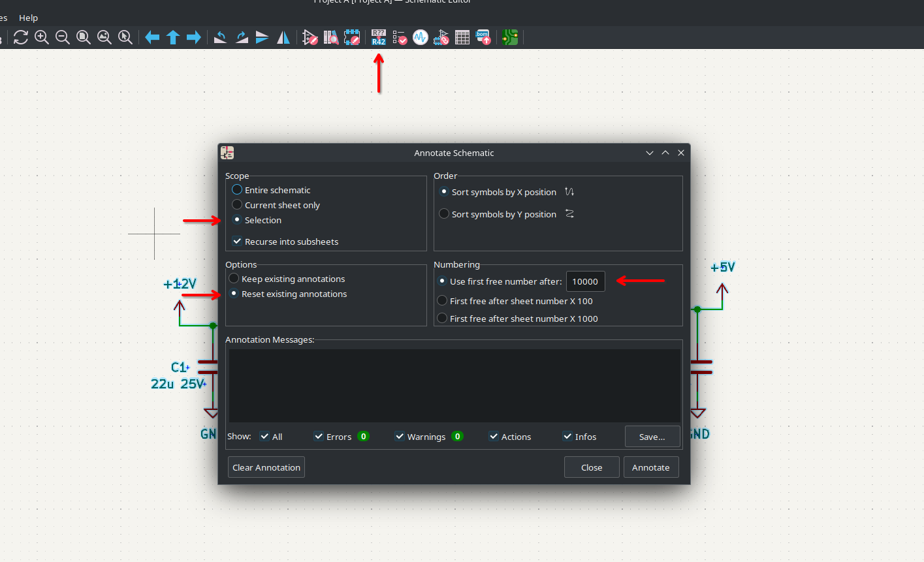The image size is (924, 562).
Task: Open the symbol fields table icon
Action: 462,37
